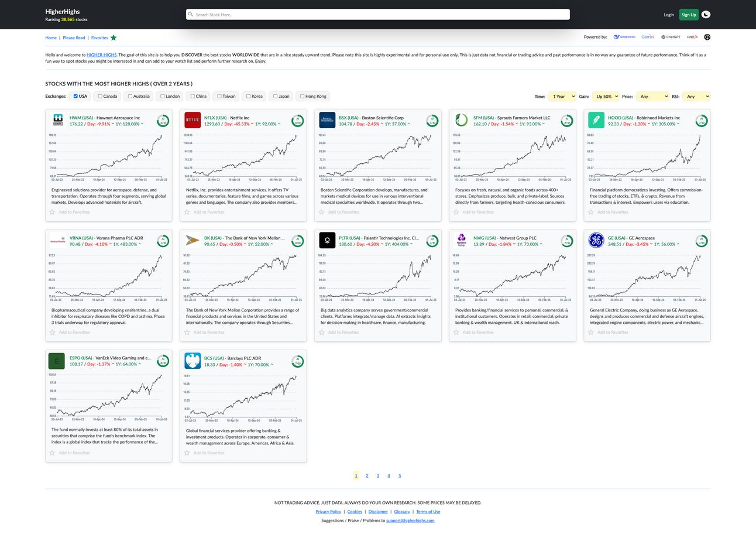Click the favorites star on Netflix card
Viewport: 756px width, 534px height.
point(187,212)
